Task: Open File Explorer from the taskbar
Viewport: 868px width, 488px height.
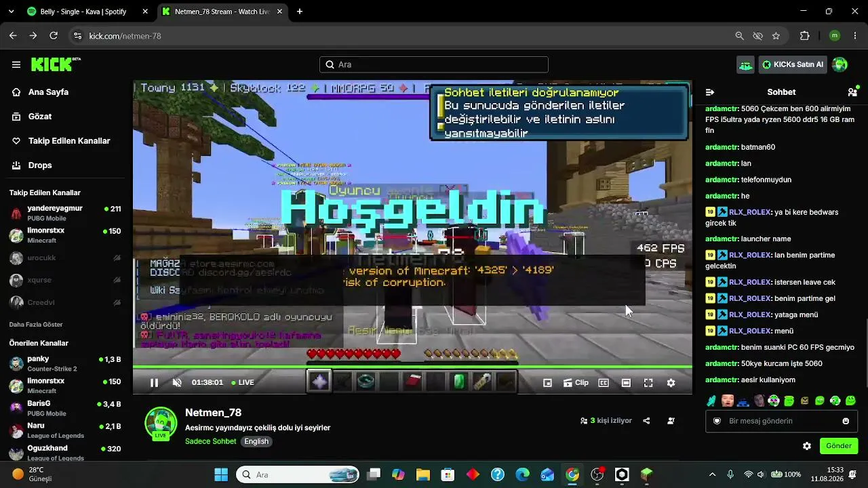Action: point(423,474)
